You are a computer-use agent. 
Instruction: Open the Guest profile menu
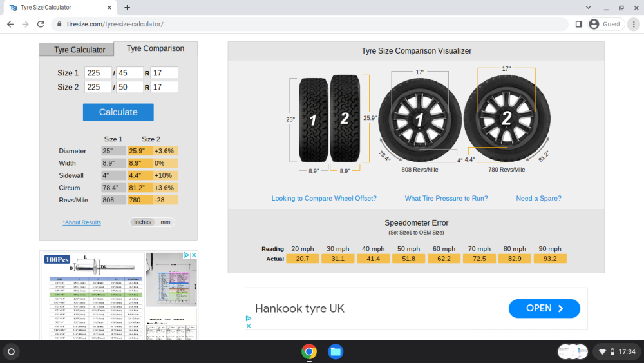[x=606, y=25]
